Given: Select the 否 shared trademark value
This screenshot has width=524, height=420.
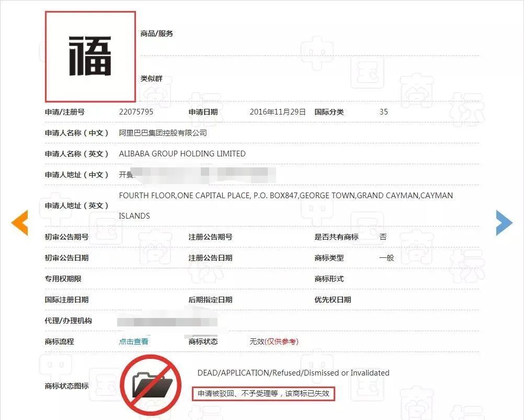Looking at the screenshot, I should 383,237.
